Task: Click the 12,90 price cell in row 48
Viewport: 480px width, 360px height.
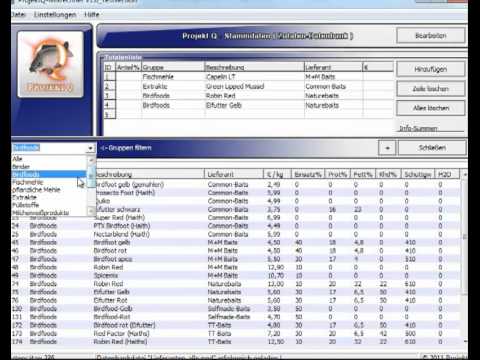Action: [276, 267]
